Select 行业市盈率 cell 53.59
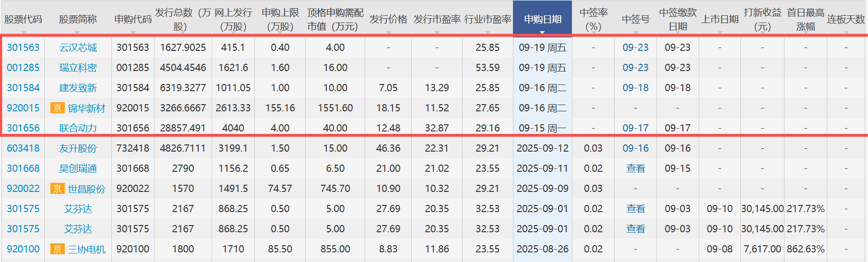Image resolution: width=868 pixels, height=262 pixels. pyautogui.click(x=488, y=68)
